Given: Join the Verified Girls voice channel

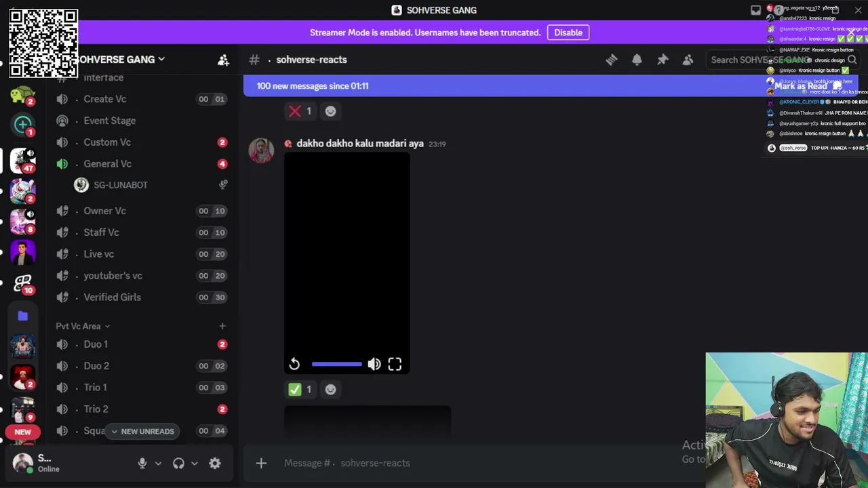Looking at the screenshot, I should click(141, 298).
